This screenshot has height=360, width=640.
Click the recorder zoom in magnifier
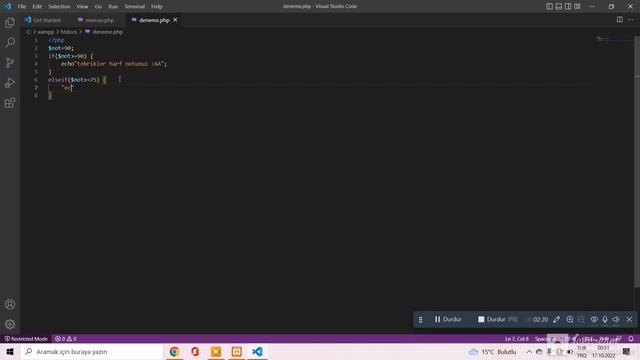click(570, 319)
